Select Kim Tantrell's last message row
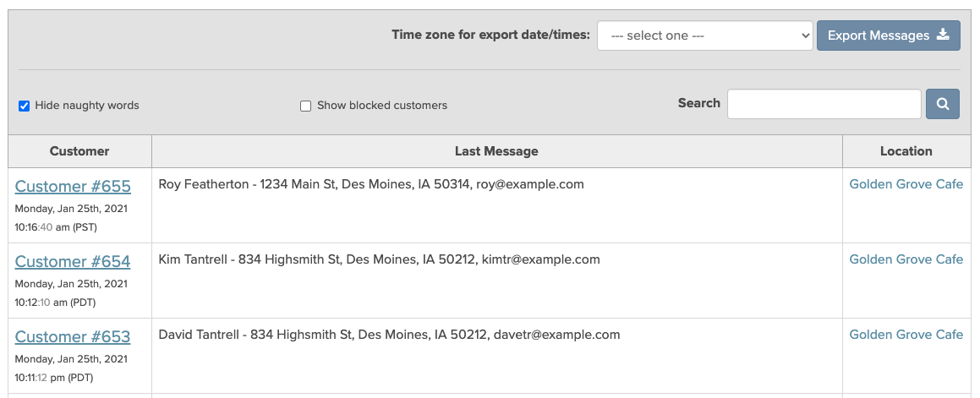This screenshot has width=980, height=398. 379,259
